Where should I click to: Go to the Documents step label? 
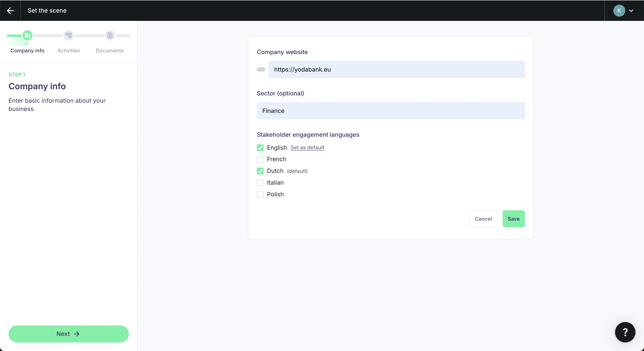(109, 50)
